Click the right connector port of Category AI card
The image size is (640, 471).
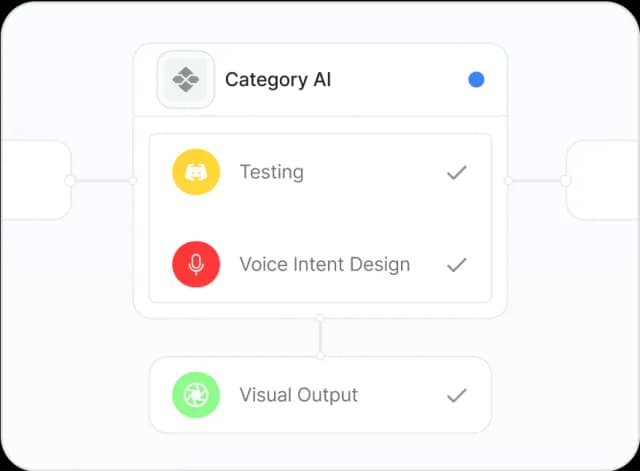click(508, 181)
